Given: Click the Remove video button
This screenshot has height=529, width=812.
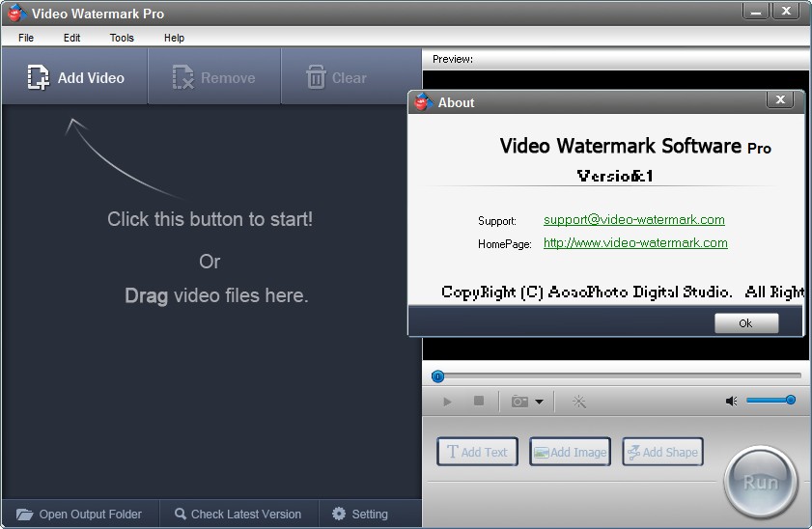Looking at the screenshot, I should coord(214,77).
